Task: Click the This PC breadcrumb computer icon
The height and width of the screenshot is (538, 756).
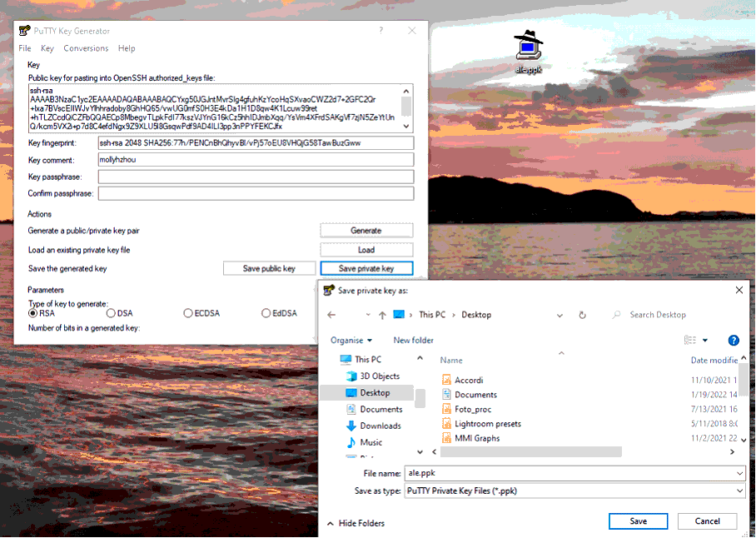Action: point(399,314)
